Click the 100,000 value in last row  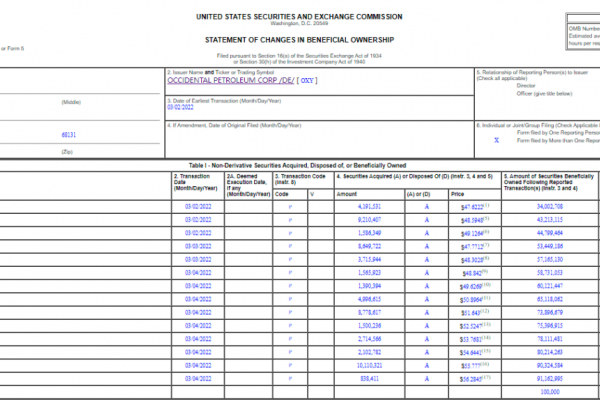(x=555, y=392)
